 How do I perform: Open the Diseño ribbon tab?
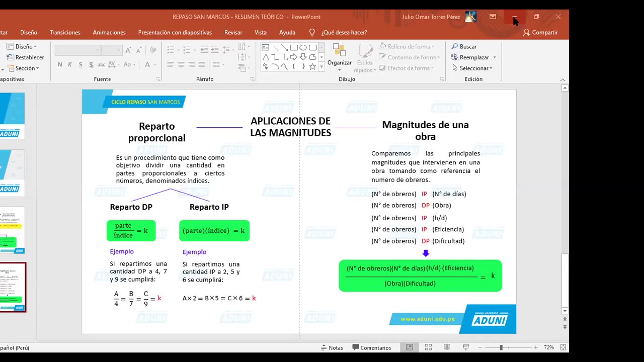[29, 32]
